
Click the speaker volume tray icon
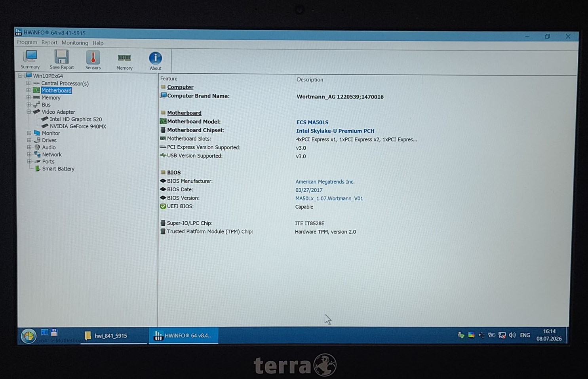[x=512, y=335]
